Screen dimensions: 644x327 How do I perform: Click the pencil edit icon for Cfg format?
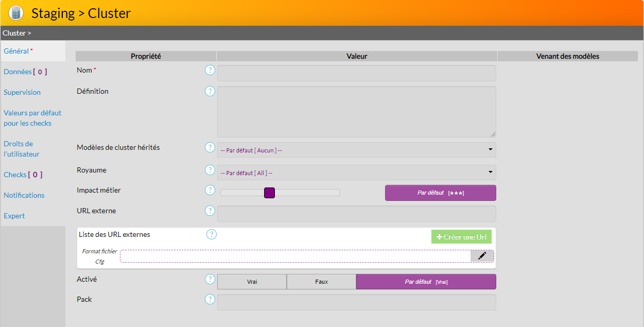coord(482,256)
